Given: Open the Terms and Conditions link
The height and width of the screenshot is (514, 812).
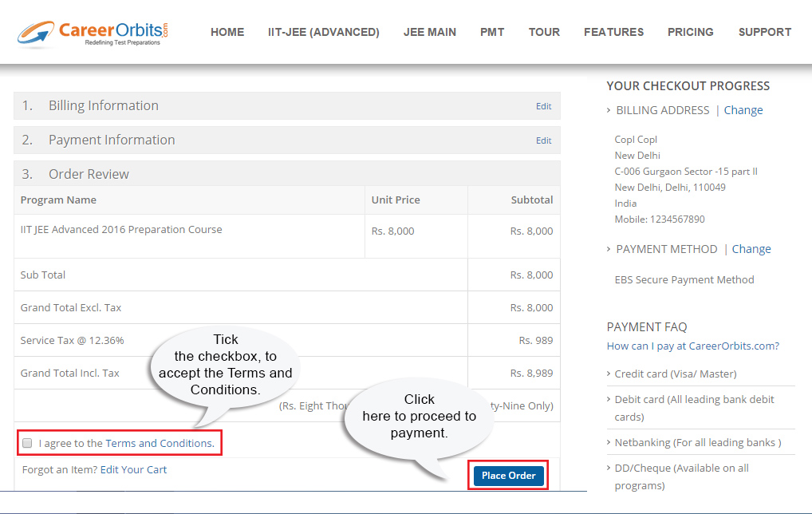Looking at the screenshot, I should coord(160,443).
